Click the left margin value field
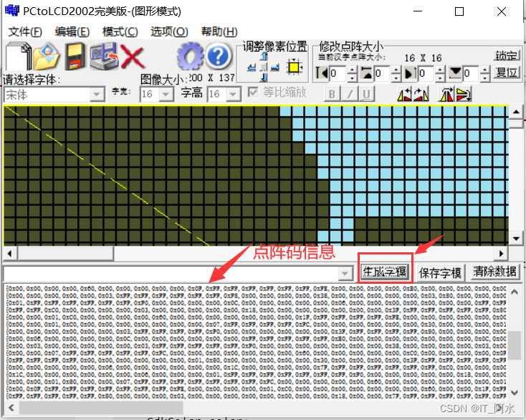Screen dimensions: 526x420 338,74
